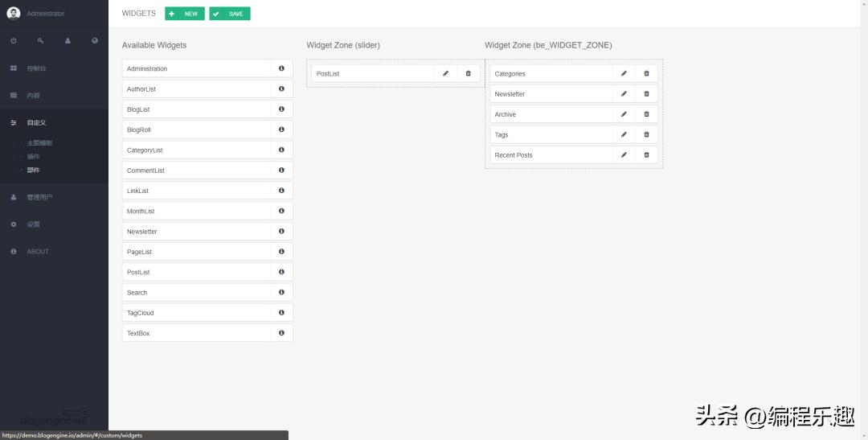This screenshot has height=440, width=868.
Task: Select the 主题模板 submenu item
Action: pos(39,143)
